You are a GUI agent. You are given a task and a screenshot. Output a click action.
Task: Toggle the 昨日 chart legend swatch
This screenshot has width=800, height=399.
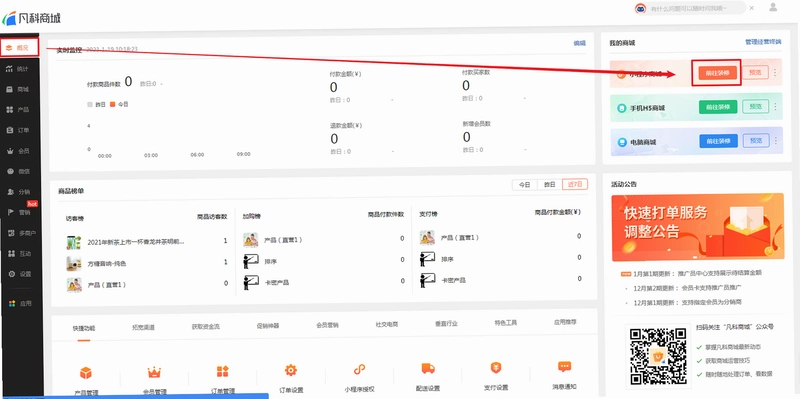pyautogui.click(x=90, y=104)
